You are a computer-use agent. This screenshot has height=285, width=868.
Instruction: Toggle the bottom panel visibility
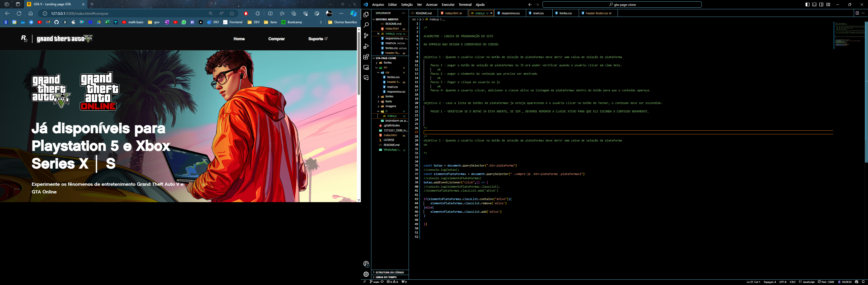tap(814, 5)
